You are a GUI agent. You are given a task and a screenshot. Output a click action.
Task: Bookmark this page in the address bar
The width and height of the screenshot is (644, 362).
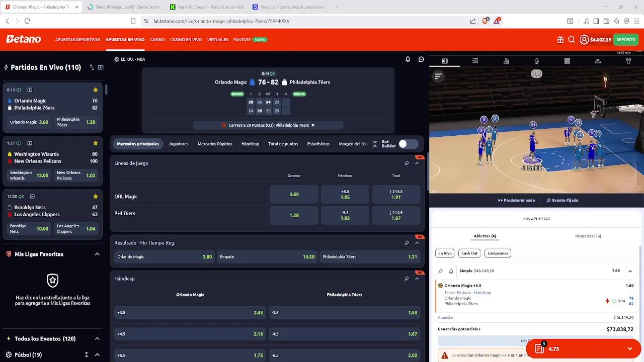tap(133, 21)
